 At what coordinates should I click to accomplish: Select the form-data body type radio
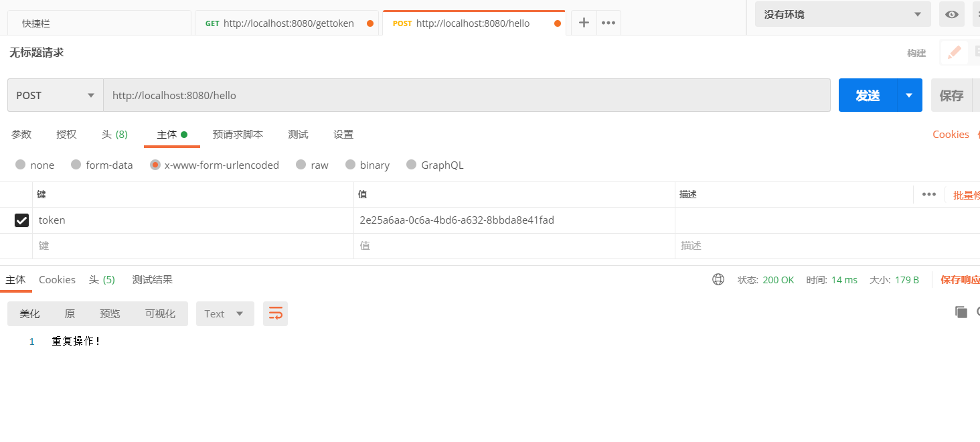(x=76, y=164)
